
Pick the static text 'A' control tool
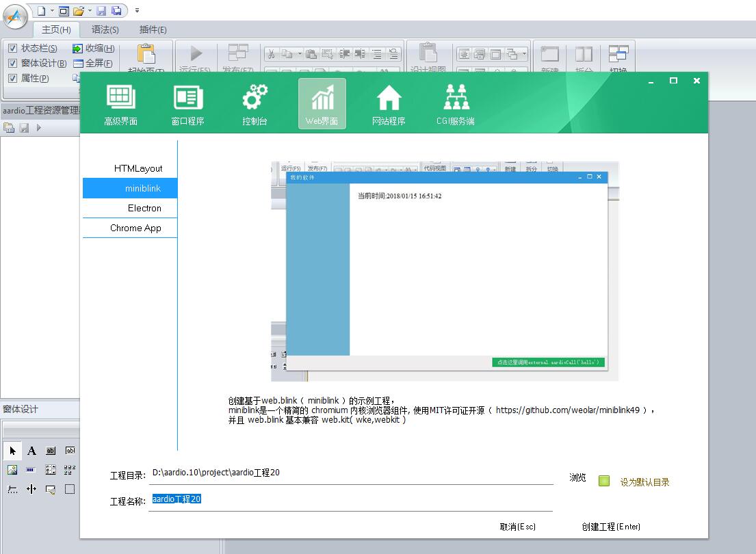click(31, 451)
